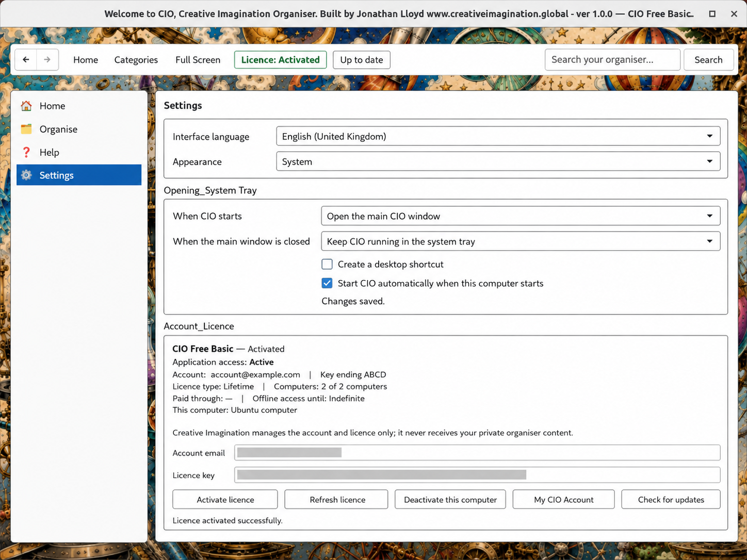This screenshot has width=747, height=560.
Task: Switch to Full Screen mode
Action: coord(198,60)
